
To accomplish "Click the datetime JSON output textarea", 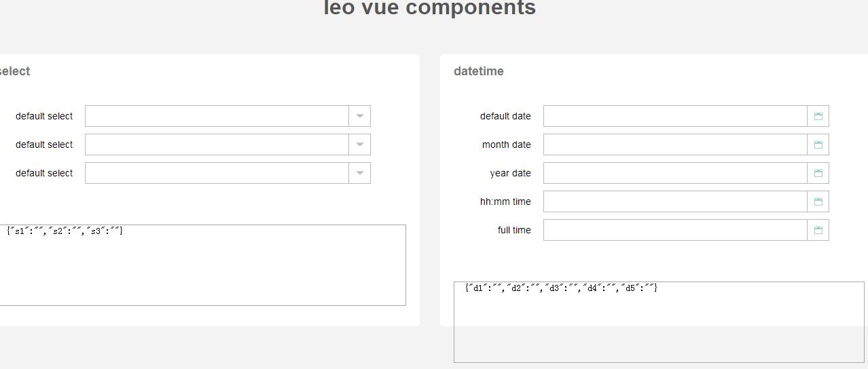I will coord(659,326).
